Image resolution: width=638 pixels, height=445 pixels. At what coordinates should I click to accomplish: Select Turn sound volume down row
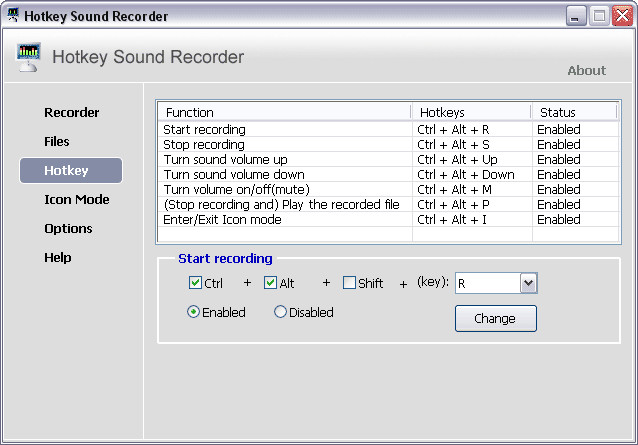coord(388,175)
